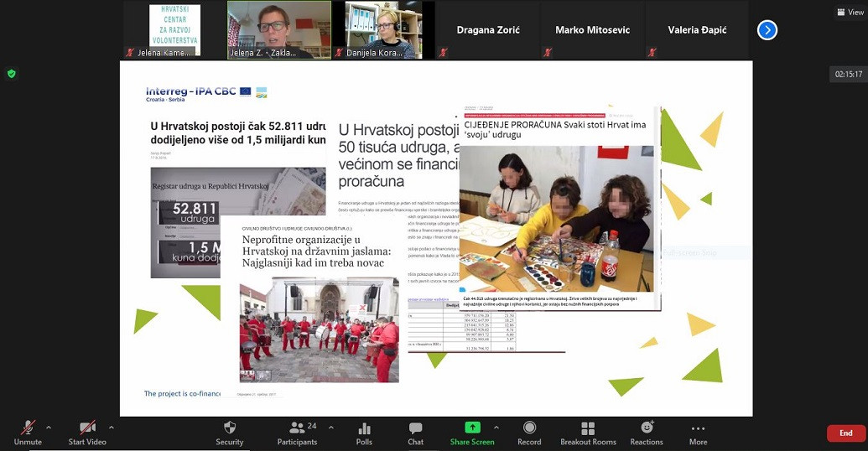Expand audio options arrow beside Unmute
868x451 pixels.
(x=48, y=428)
